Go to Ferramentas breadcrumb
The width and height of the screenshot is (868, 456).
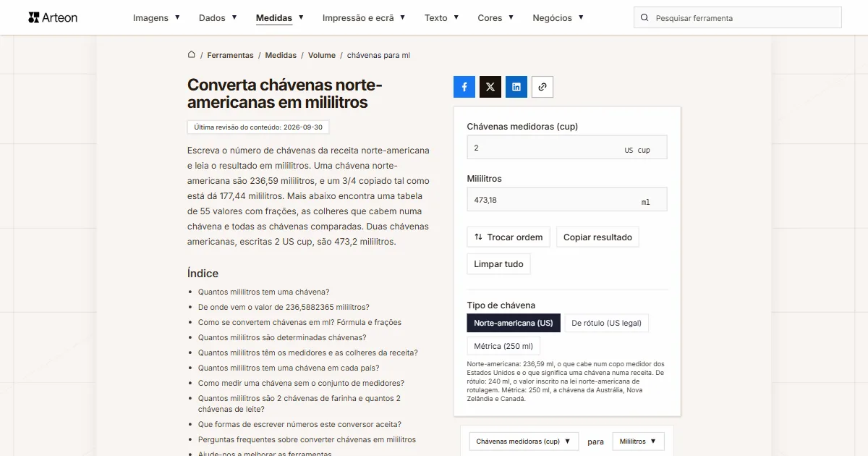tap(230, 55)
